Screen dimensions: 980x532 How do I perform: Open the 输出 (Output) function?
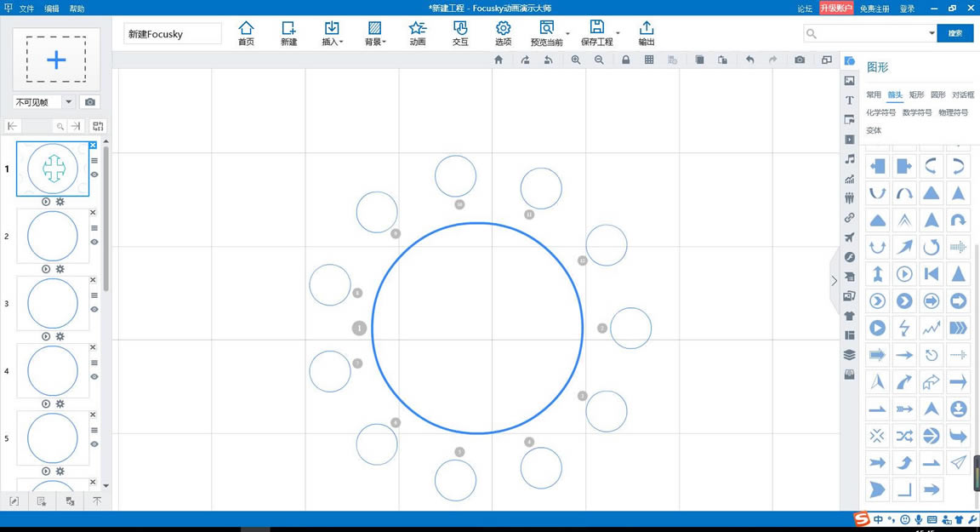click(646, 32)
